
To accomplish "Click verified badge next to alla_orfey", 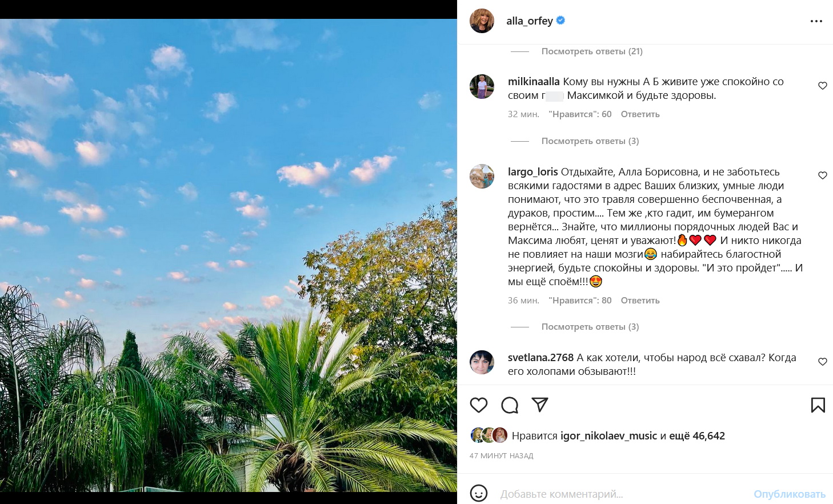I will [x=561, y=21].
